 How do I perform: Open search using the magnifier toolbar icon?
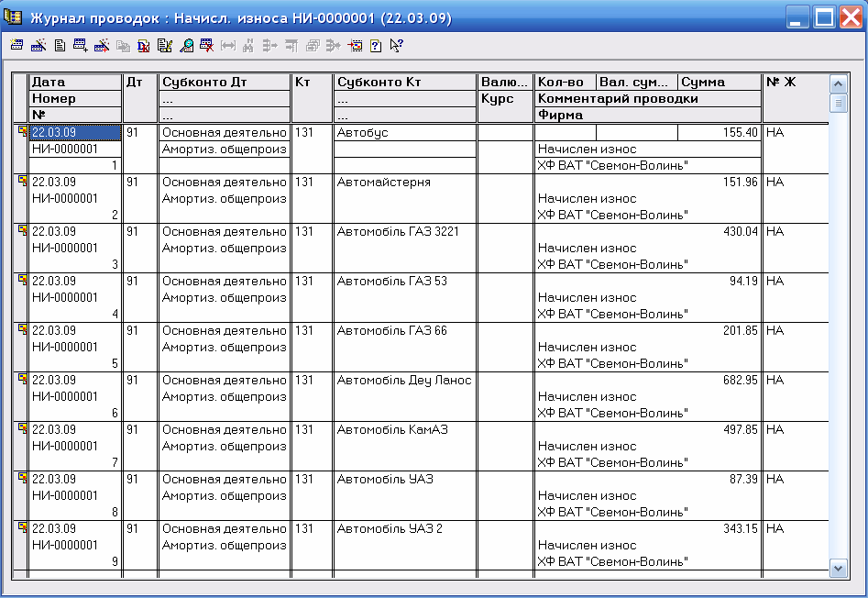point(186,45)
